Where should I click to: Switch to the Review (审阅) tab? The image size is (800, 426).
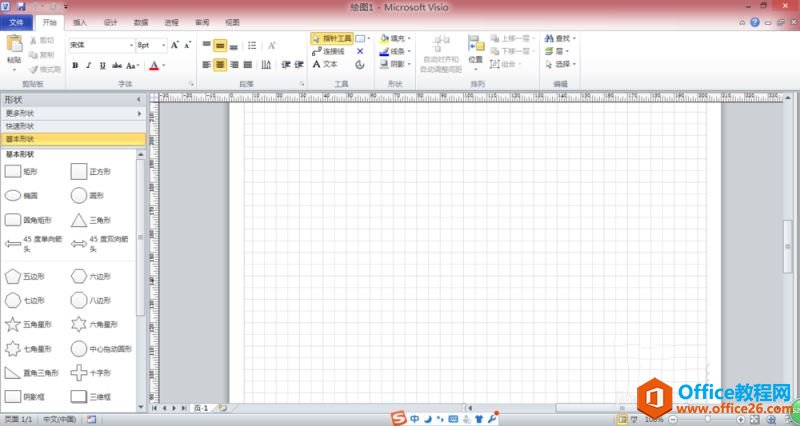click(x=202, y=22)
